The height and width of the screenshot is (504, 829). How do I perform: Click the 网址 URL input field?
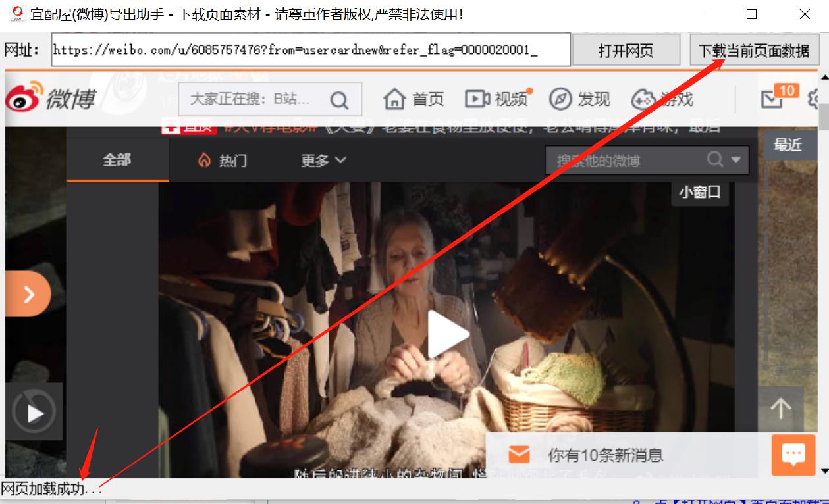point(311,50)
